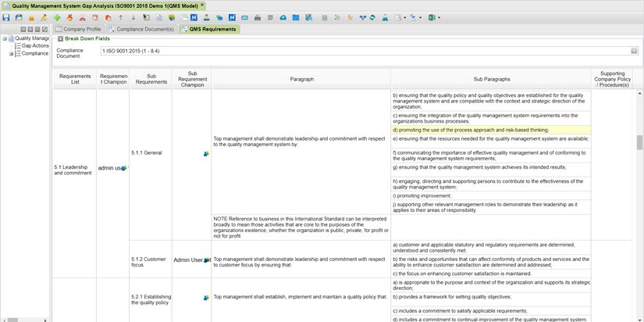
Task: Click the champion user icon for 5.1.1 General
Action: (206, 153)
